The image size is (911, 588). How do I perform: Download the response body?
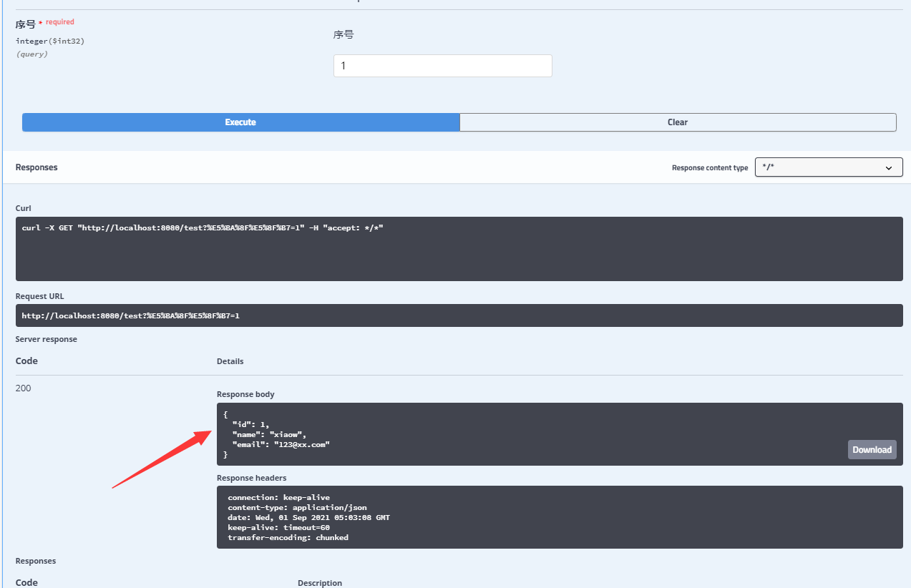[872, 449]
